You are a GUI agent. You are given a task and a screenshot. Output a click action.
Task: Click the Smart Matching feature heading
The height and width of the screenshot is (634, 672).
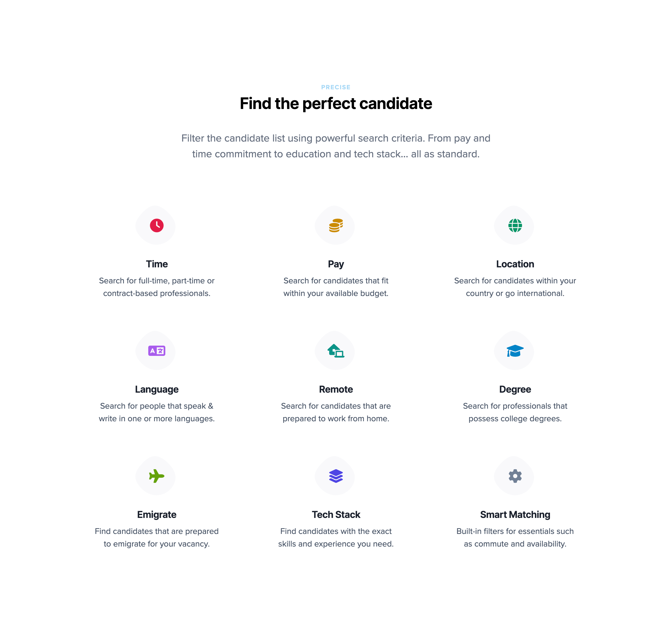(515, 515)
